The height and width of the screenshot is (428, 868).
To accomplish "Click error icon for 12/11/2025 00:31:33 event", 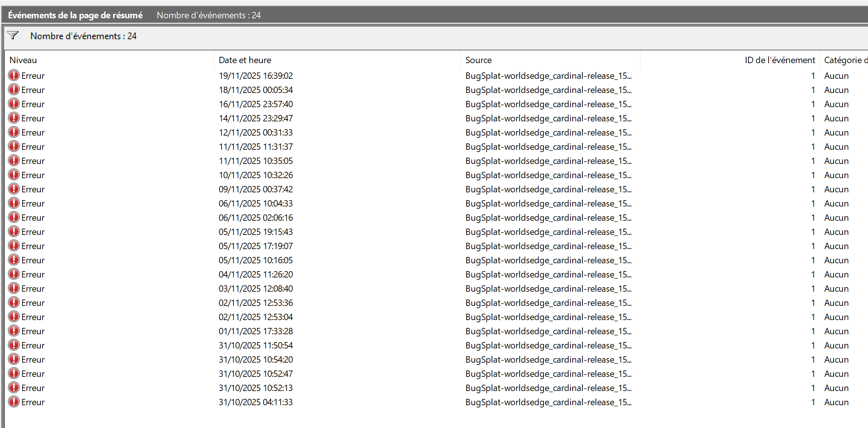I will 14,132.
